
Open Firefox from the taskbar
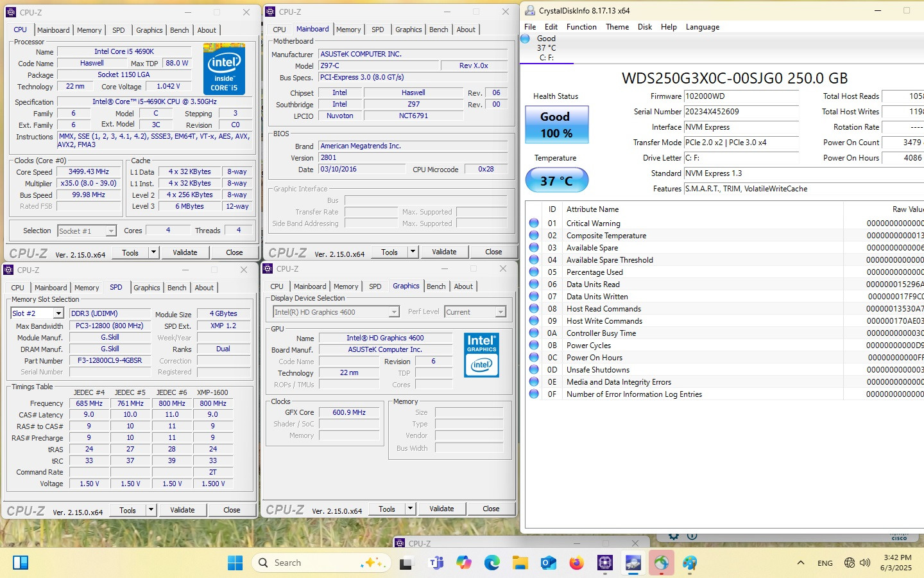[576, 563]
